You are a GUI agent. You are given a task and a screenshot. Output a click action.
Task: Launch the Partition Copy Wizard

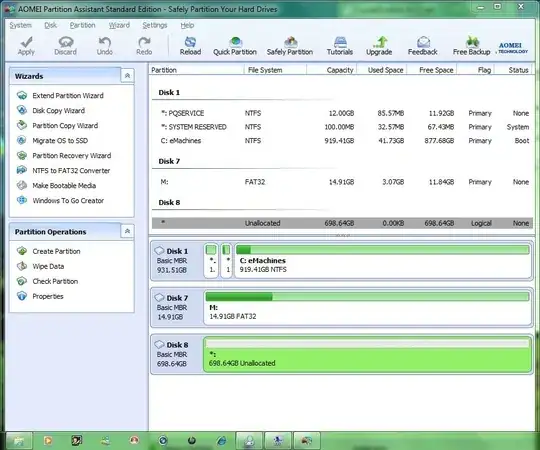coord(57,125)
